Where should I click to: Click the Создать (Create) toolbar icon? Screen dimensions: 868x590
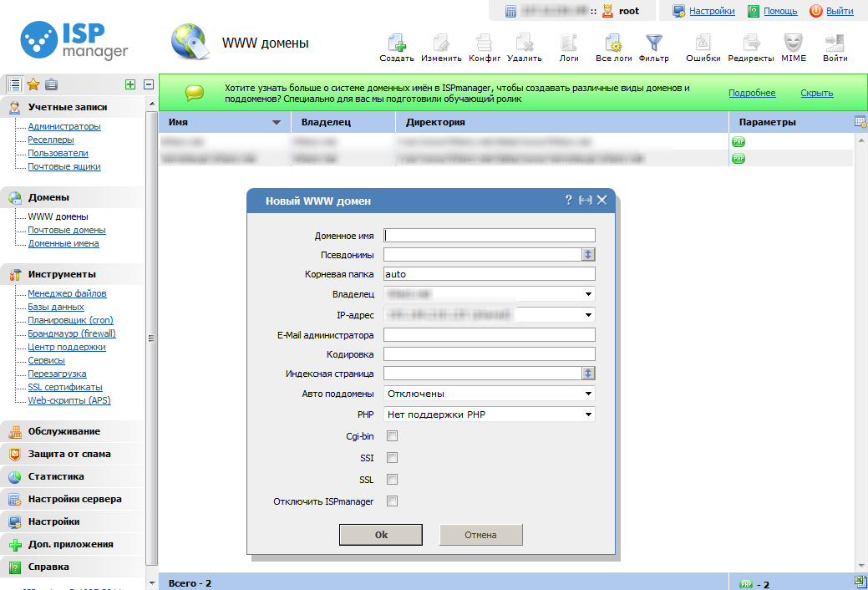[x=396, y=43]
